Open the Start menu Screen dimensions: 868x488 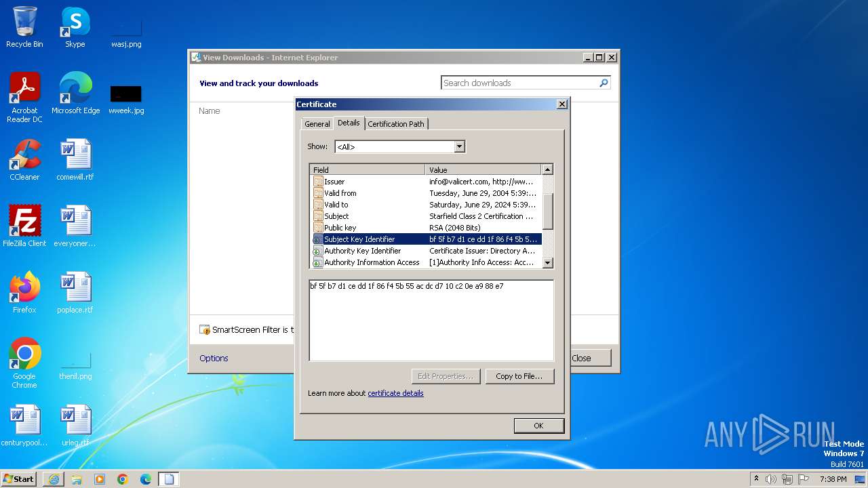coord(18,479)
